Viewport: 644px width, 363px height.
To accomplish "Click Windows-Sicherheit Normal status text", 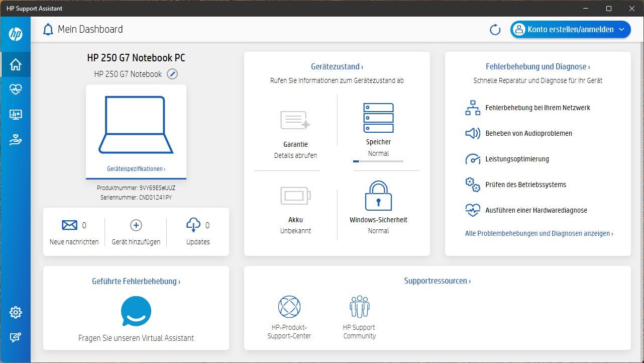I will [378, 231].
